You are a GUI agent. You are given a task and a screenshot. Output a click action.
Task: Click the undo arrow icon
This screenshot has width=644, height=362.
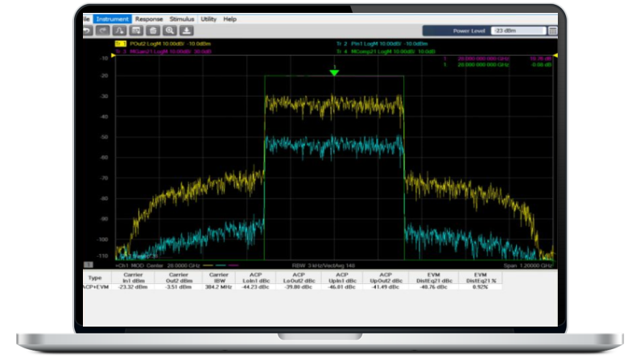click(x=87, y=30)
